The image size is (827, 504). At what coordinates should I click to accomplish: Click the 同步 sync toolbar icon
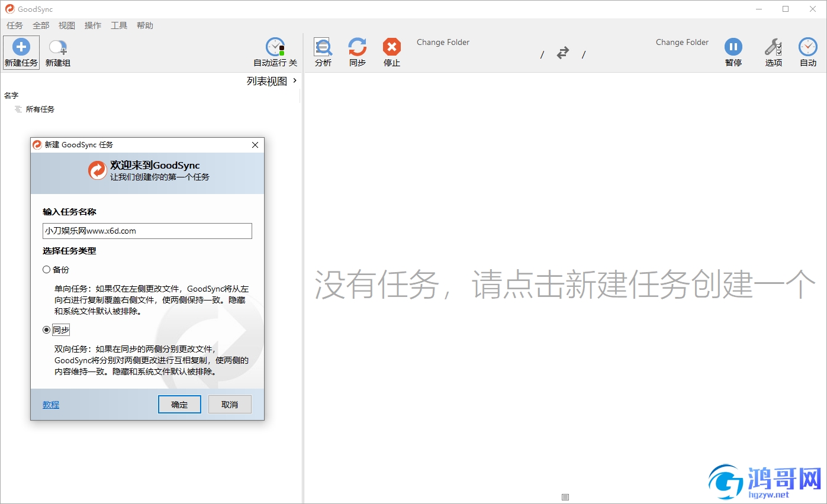pos(358,47)
